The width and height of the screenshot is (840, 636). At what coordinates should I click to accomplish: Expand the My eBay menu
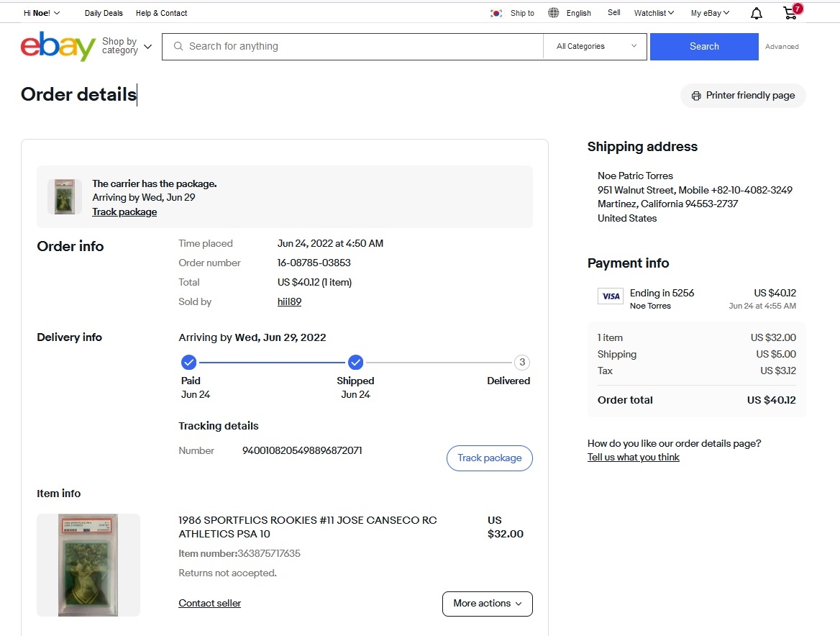point(710,13)
